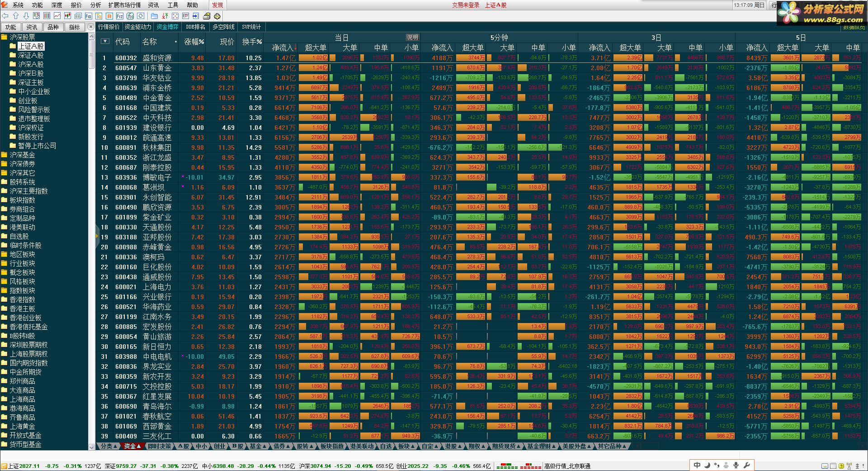The height and width of the screenshot is (471, 868).
Task: Open the 基金▲ bottom tab dropdown
Action: [x=258, y=446]
